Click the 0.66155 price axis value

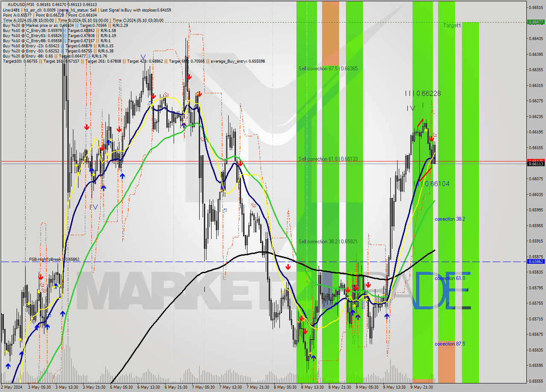point(536,147)
